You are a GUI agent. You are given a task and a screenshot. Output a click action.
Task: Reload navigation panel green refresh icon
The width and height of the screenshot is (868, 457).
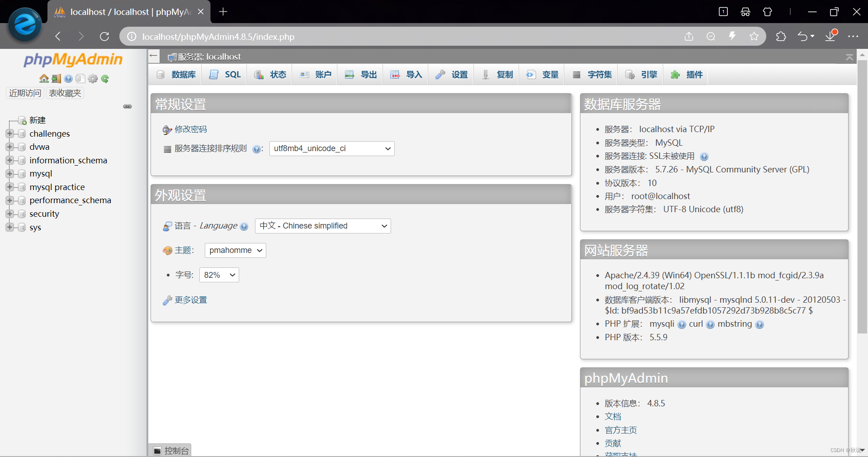[105, 79]
